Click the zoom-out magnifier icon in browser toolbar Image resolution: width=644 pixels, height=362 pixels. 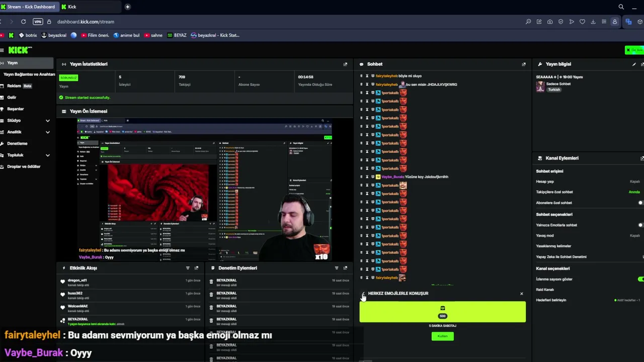(x=528, y=22)
